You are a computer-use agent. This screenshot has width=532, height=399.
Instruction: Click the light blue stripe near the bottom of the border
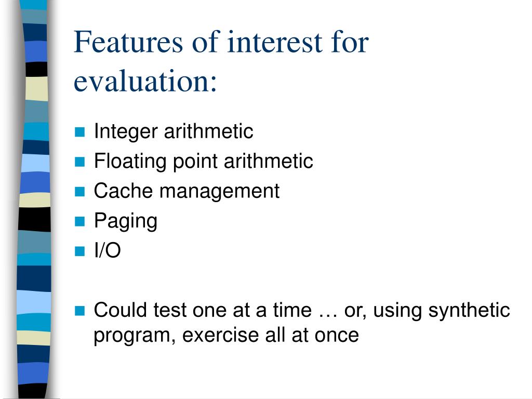[34, 302]
